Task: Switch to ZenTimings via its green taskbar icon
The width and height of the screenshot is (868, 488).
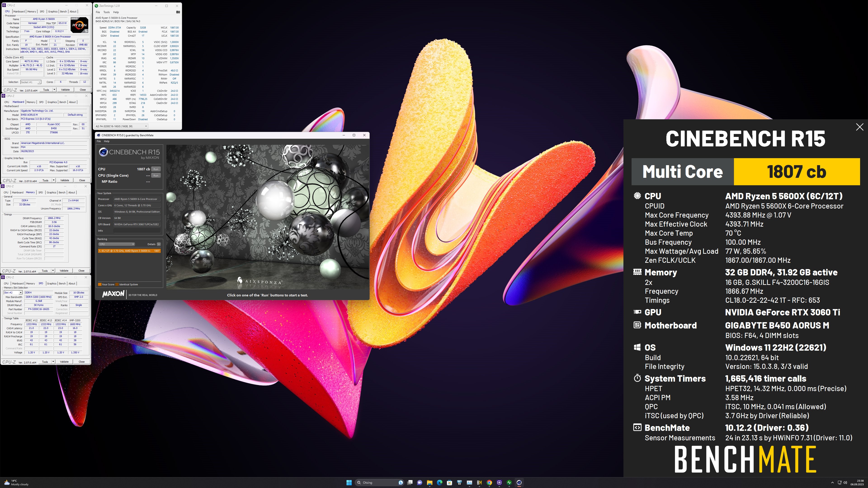Action: (x=509, y=482)
